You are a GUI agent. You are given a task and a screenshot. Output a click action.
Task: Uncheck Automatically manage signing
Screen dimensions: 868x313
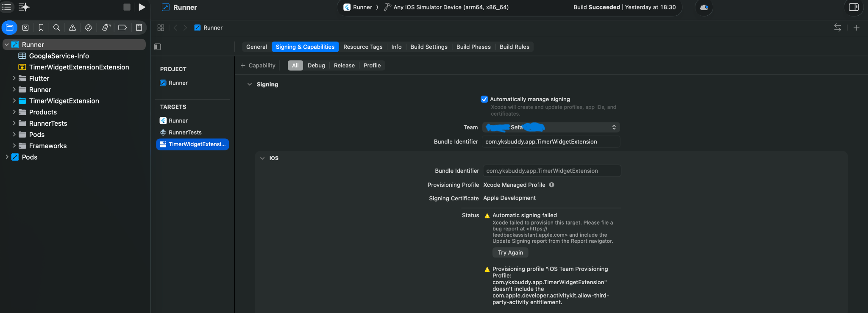484,99
